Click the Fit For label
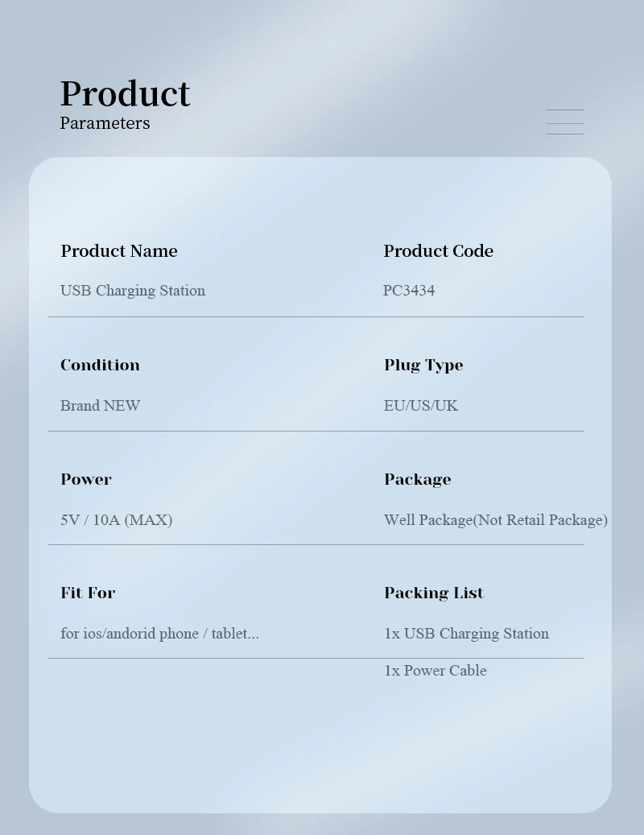 (x=88, y=593)
